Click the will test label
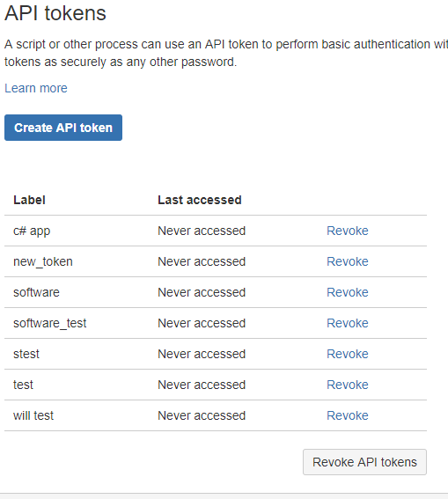 pos(33,415)
